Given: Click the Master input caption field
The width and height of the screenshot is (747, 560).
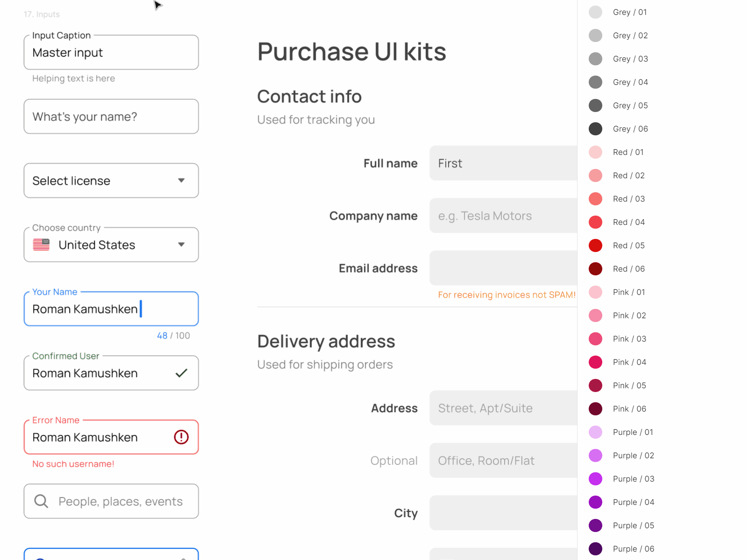Looking at the screenshot, I should tap(111, 52).
